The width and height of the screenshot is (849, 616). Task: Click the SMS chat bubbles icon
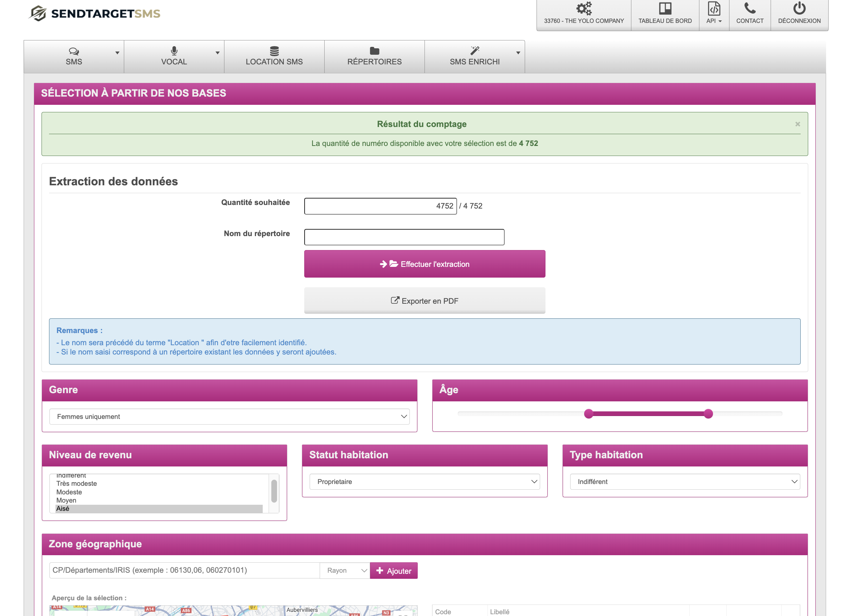(x=74, y=51)
